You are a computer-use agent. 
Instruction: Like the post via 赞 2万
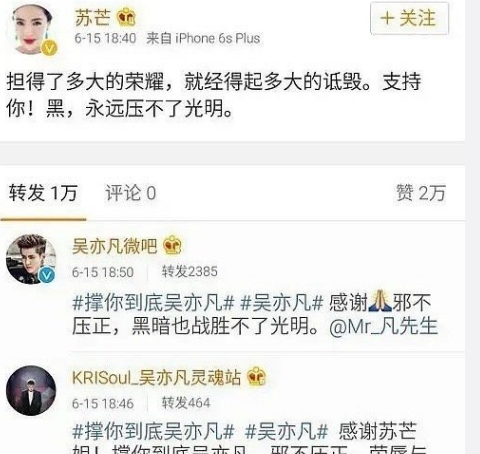point(421,193)
